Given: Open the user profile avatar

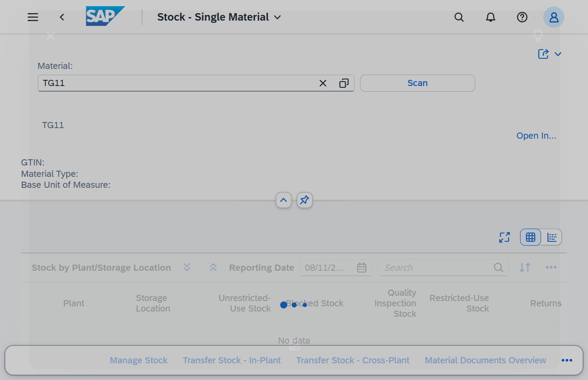Looking at the screenshot, I should click(554, 17).
